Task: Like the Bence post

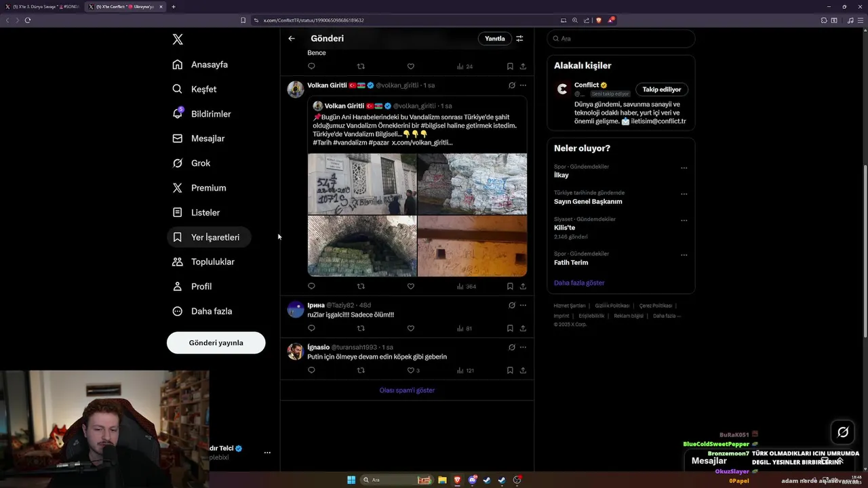Action: (410, 66)
